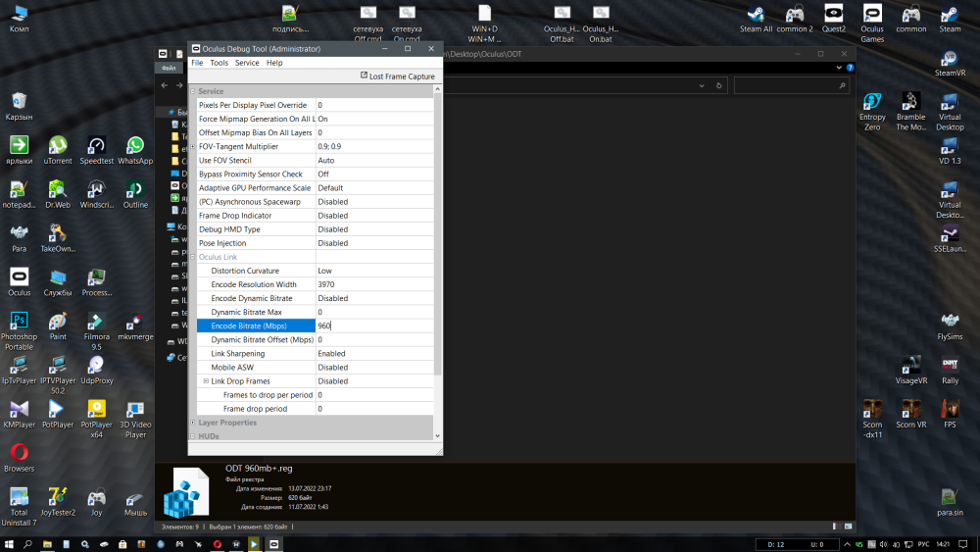This screenshot has width=980, height=552.
Task: Open the File menu
Action: [197, 63]
